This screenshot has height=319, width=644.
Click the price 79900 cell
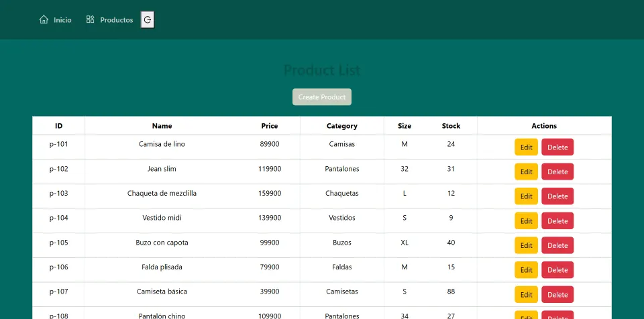(x=270, y=269)
